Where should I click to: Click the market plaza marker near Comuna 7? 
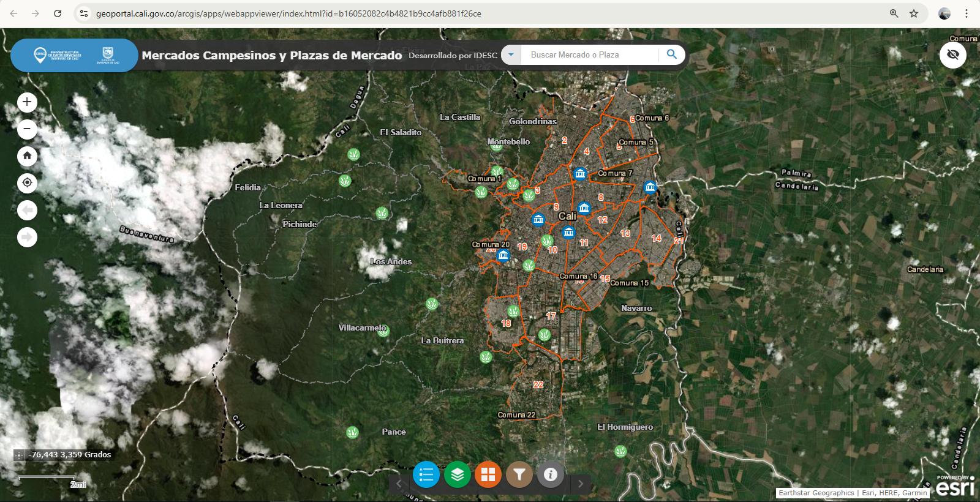click(580, 174)
